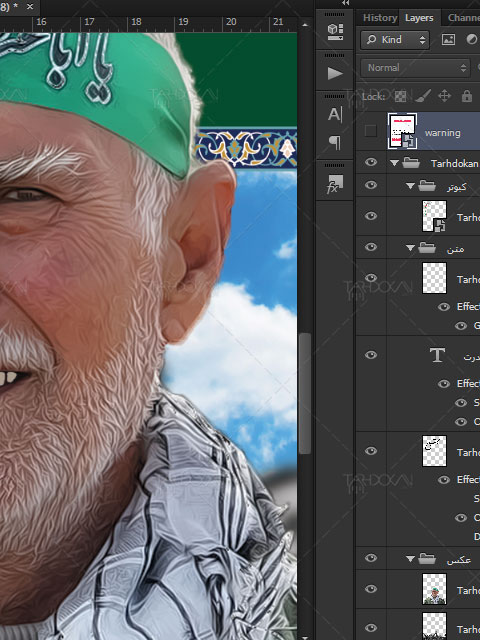Click the man photo layer thumbnail

coord(434,589)
